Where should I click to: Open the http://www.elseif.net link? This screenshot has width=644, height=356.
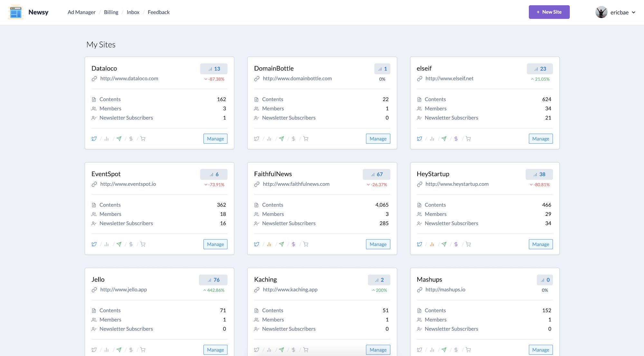point(449,79)
